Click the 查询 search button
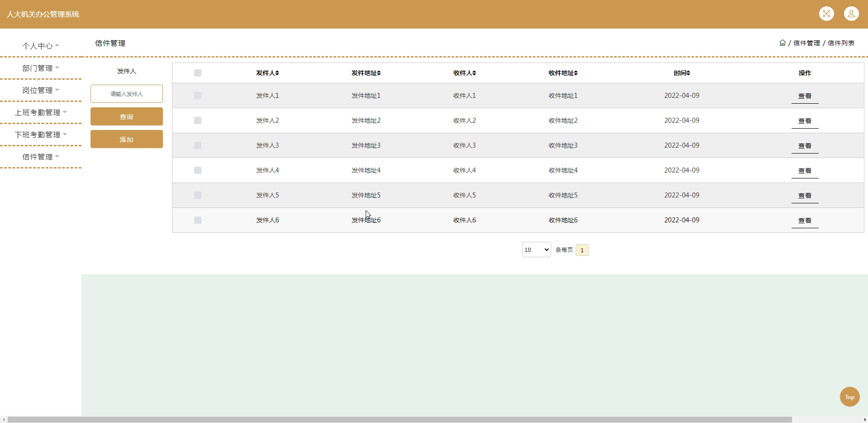 pyautogui.click(x=127, y=116)
